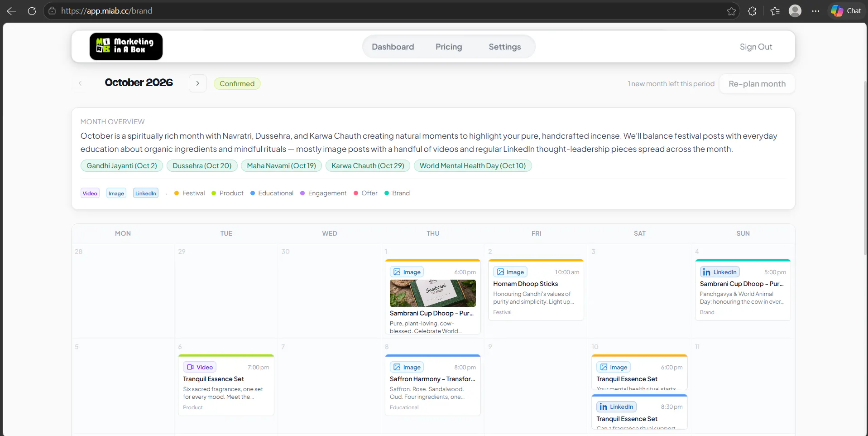868x436 pixels.
Task: Open the favorites list icon
Action: 775,11
